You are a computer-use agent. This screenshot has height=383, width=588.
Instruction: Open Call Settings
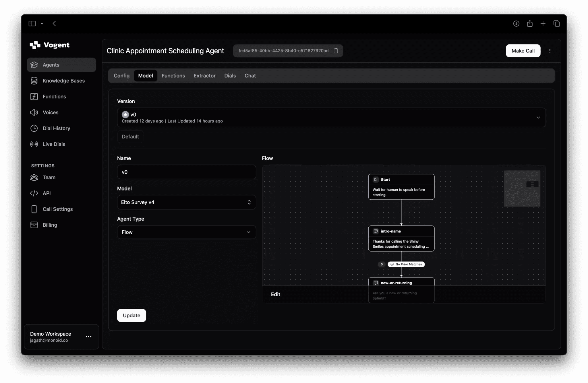tap(58, 209)
